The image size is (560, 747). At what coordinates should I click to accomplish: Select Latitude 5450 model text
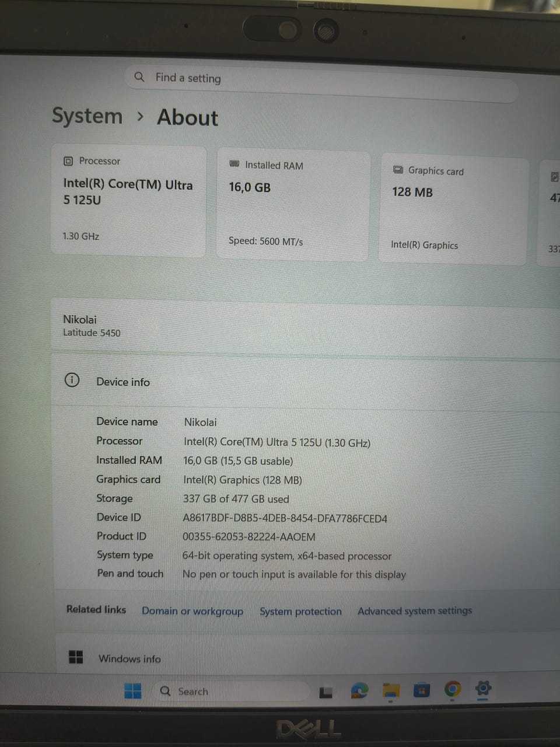tap(92, 333)
